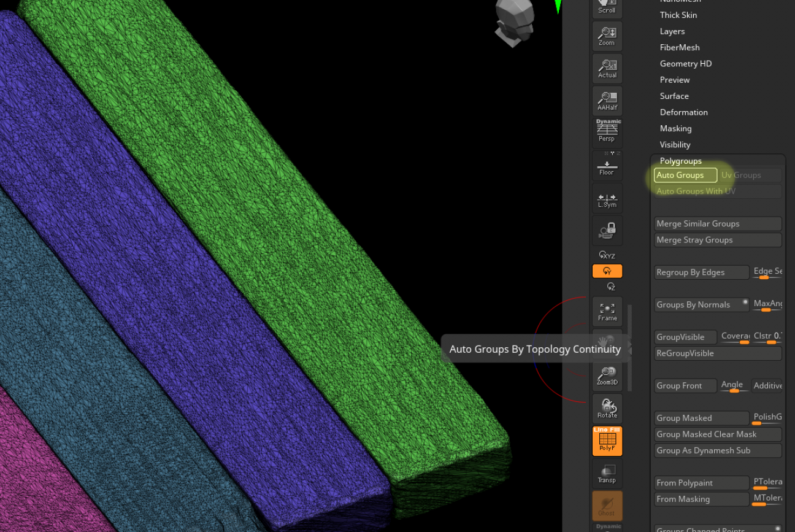
Task: Activate the AAHalf view icon
Action: (x=607, y=101)
